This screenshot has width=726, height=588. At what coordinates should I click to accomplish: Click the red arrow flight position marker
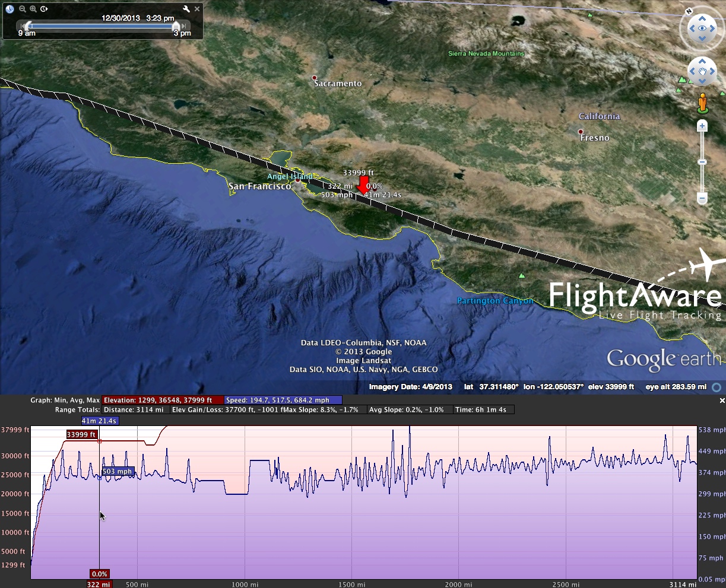[363, 185]
